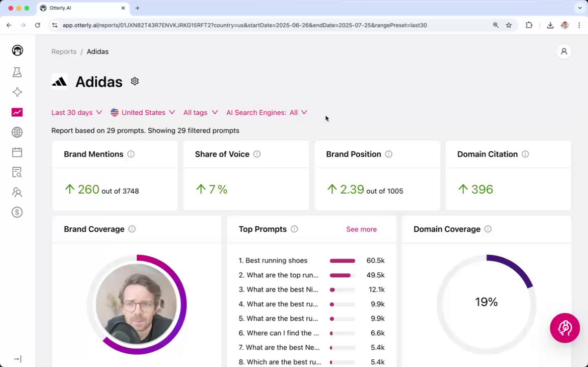Open the sparkle star sidebar icon
This screenshot has height=367, width=588.
pos(17,92)
